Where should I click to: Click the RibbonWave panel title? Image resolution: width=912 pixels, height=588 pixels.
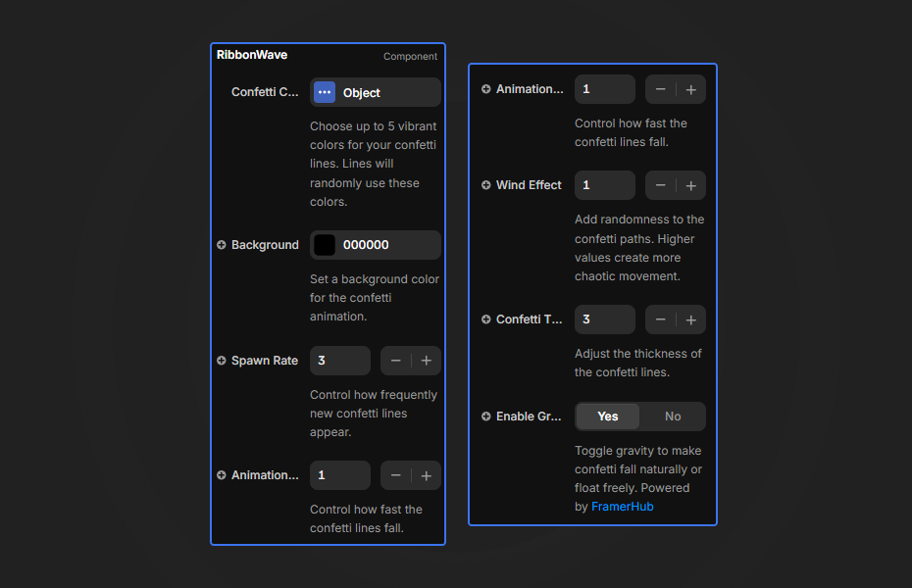pyautogui.click(x=251, y=55)
